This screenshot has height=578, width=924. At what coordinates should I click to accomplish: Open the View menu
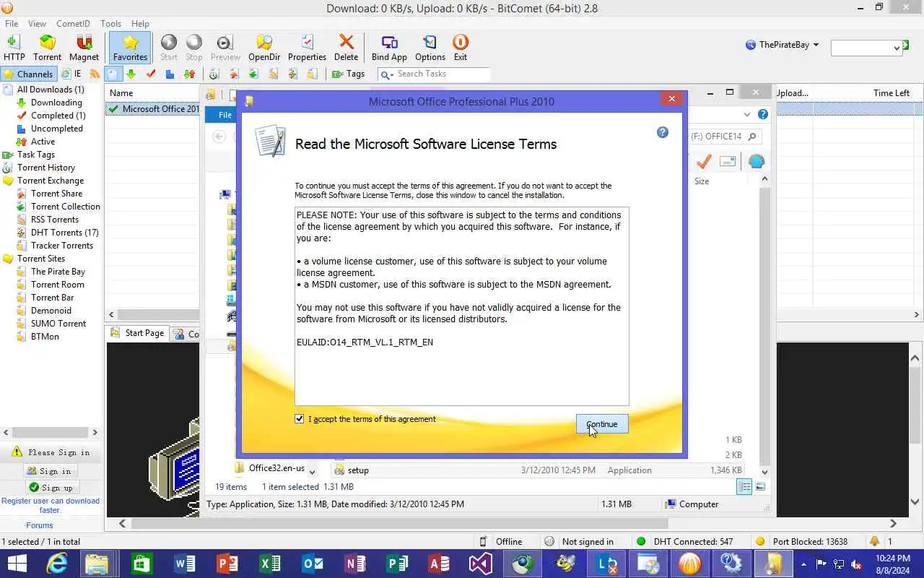coord(37,23)
